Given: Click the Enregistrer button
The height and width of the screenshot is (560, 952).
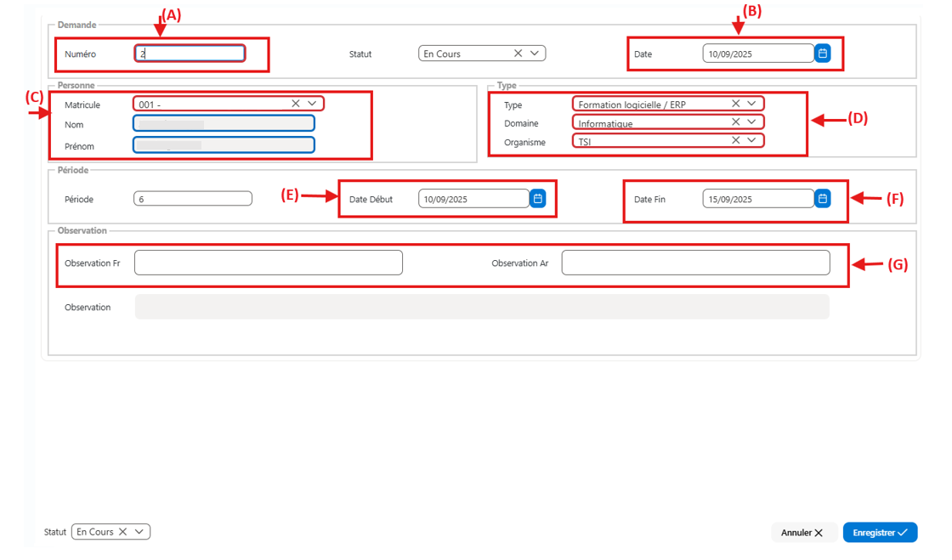Looking at the screenshot, I should (x=880, y=532).
